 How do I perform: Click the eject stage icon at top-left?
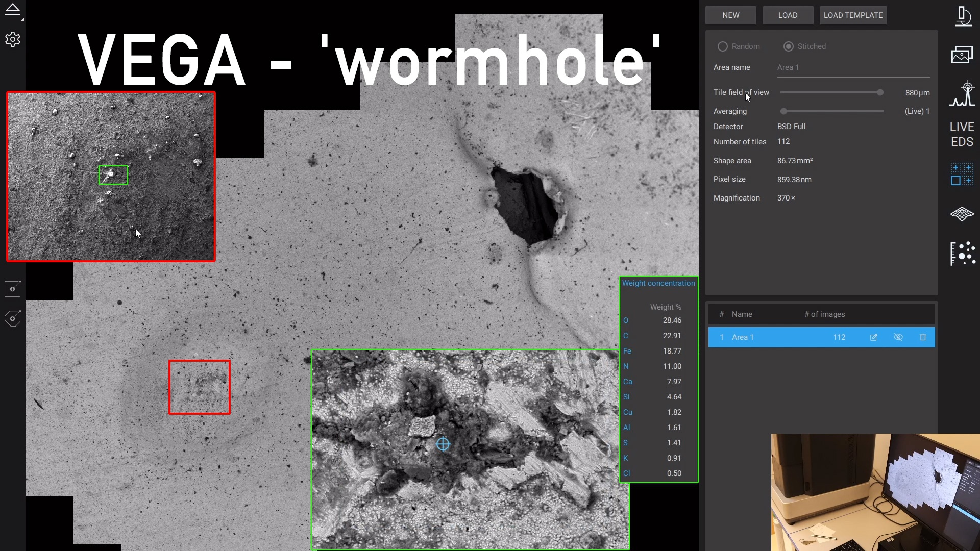(x=13, y=10)
